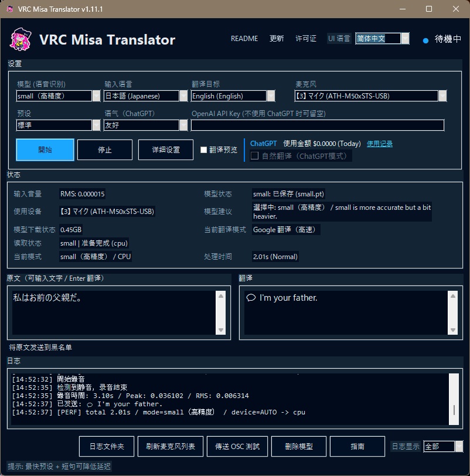
Task: Click the VRC Misa Translator mascot logo
Action: 21,39
